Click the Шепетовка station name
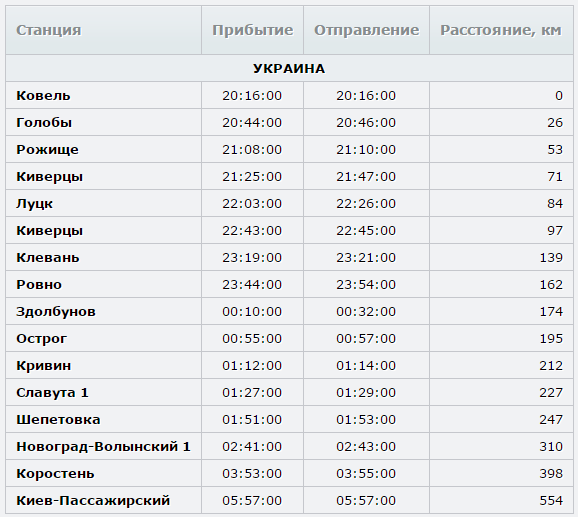The image size is (578, 517). 58,419
